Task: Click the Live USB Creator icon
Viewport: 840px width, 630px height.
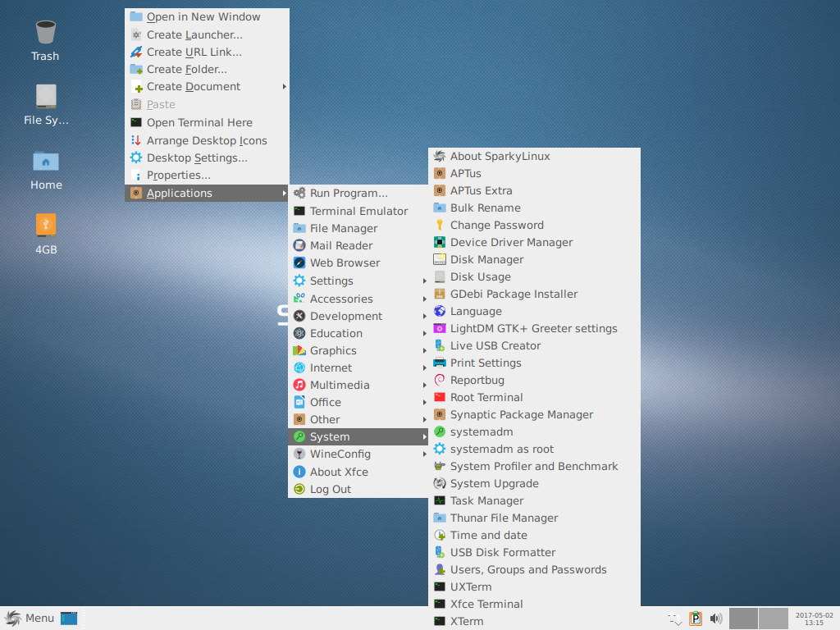Action: tap(440, 345)
